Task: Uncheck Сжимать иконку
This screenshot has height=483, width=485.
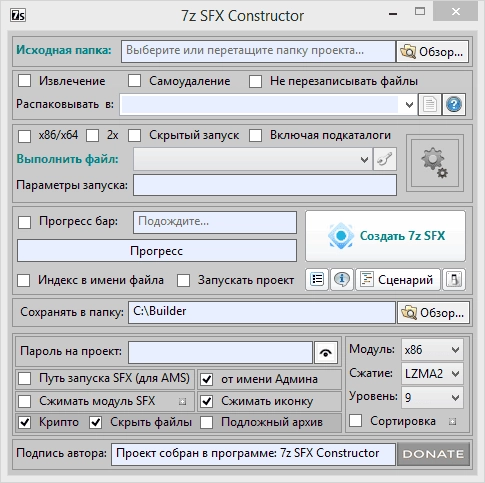Action: click(x=207, y=402)
